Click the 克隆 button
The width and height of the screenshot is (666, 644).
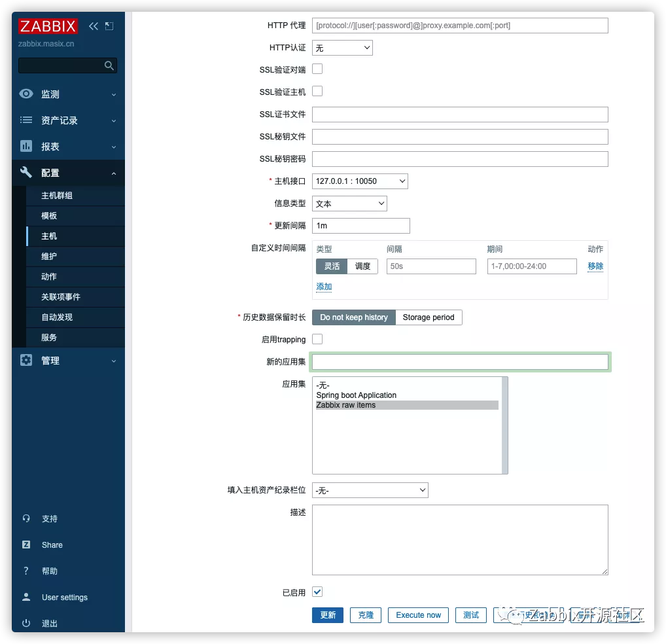[365, 615]
